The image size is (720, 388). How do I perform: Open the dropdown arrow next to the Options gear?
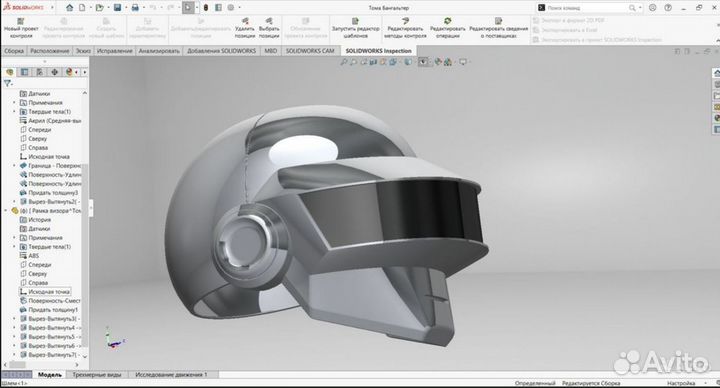(x=239, y=8)
